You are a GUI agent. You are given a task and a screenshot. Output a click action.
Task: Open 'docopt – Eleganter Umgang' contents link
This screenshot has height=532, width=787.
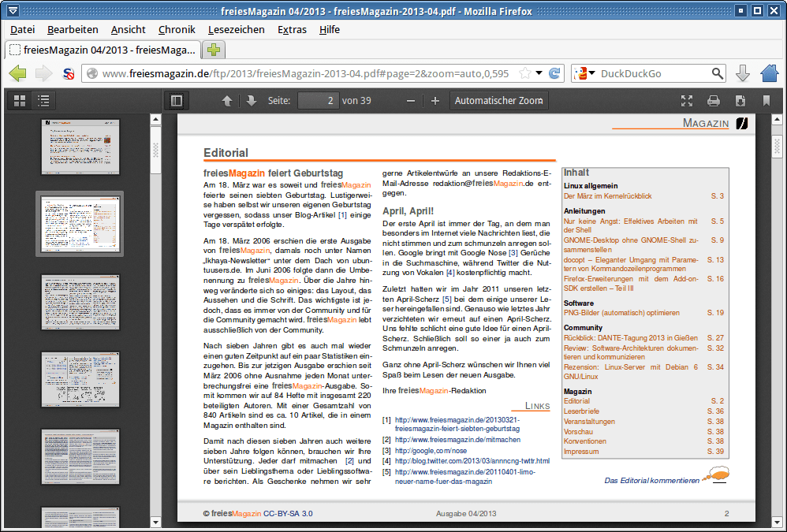630,264
